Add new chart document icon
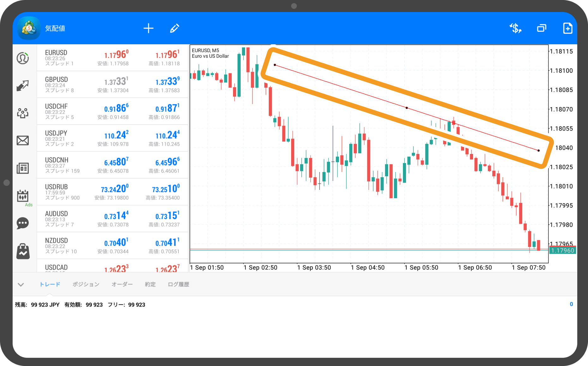 (567, 28)
